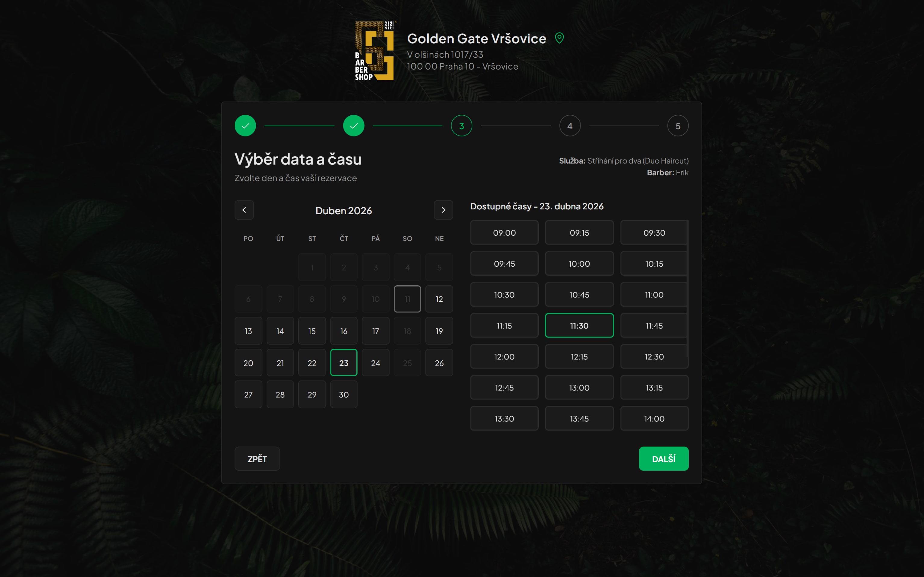Pick day 30 in the calendar
Viewport: 924px width, 577px height.
343,395
